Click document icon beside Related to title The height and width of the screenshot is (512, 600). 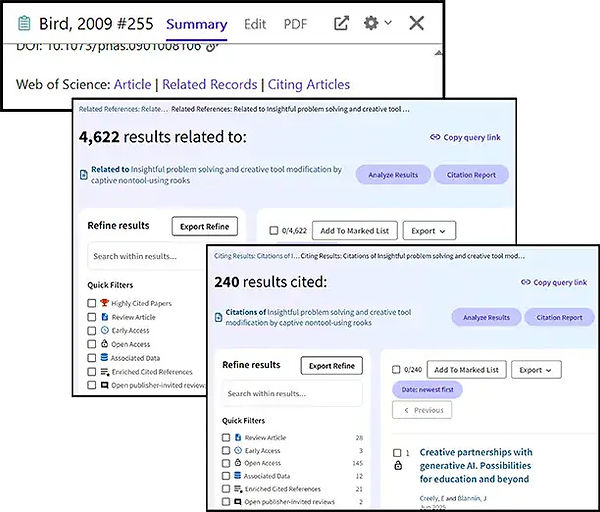[83, 175]
